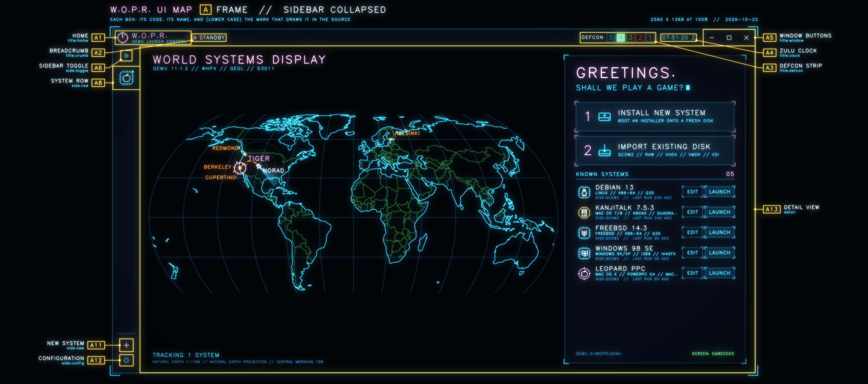This screenshot has height=384, width=868.
Task: Launch KanjiTalk 7.5.3
Action: (719, 212)
